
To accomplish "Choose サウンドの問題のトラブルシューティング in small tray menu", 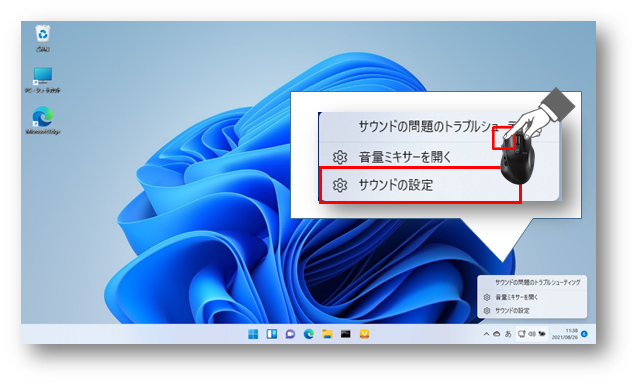I will pyautogui.click(x=532, y=282).
